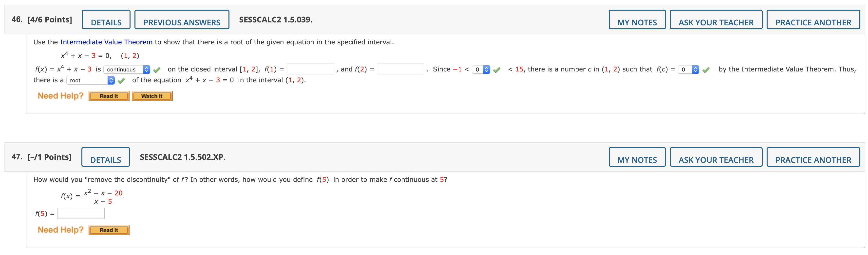Click the f(1) answer input field
868x255 pixels.
point(310,69)
